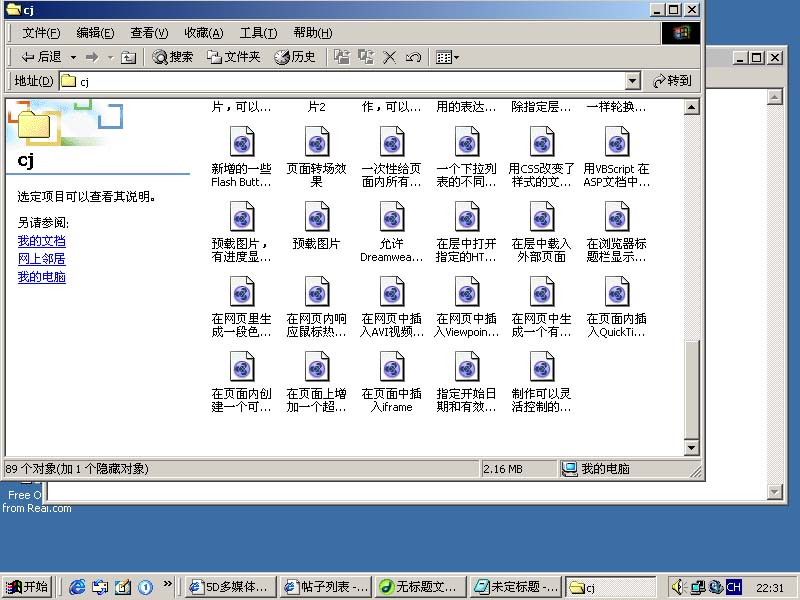The width and height of the screenshot is (800, 600).
Task: Select the file 用VBScript 在ASP文档中...
Action: pyautogui.click(x=617, y=157)
